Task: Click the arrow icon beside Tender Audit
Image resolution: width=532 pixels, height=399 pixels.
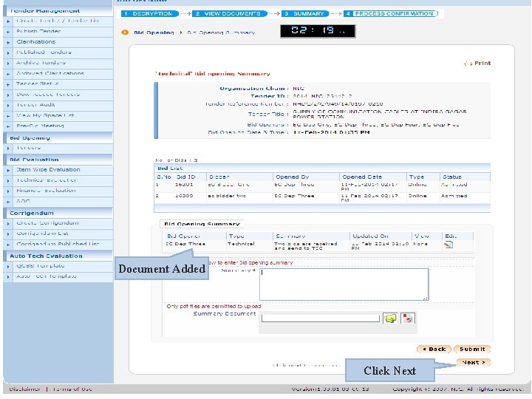Action: tap(8, 106)
